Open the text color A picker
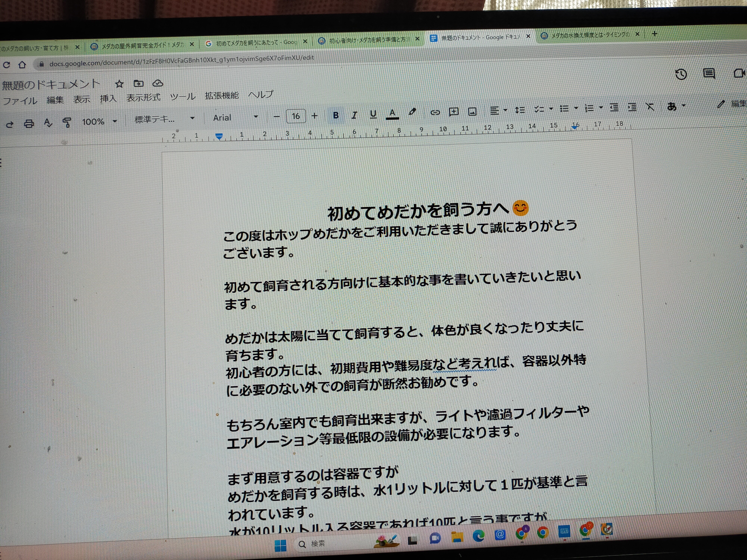 (392, 113)
